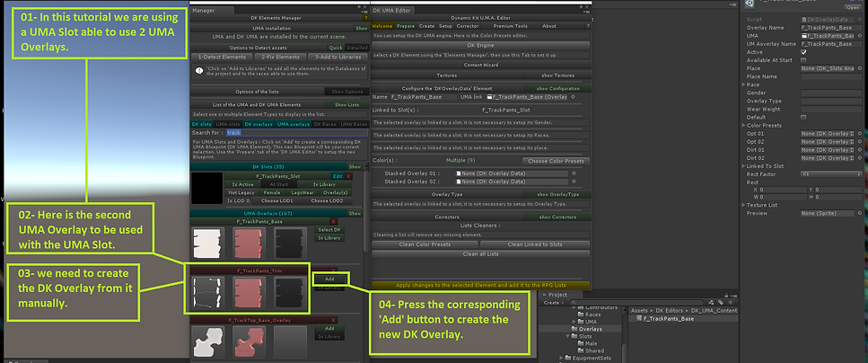Open the Manager panel options menu icon
The width and height of the screenshot is (868, 363).
(x=366, y=11)
